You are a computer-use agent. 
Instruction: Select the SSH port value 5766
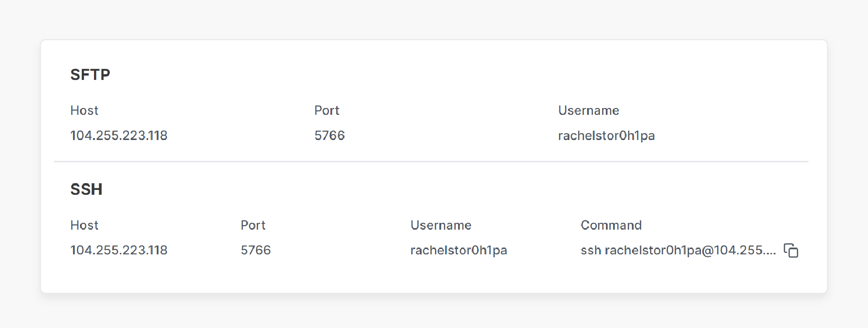coord(256,250)
